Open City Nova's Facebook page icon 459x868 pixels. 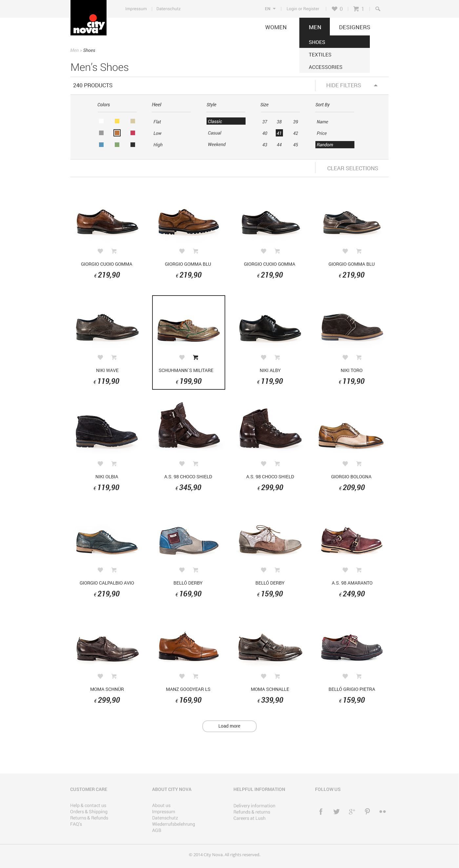tap(321, 811)
